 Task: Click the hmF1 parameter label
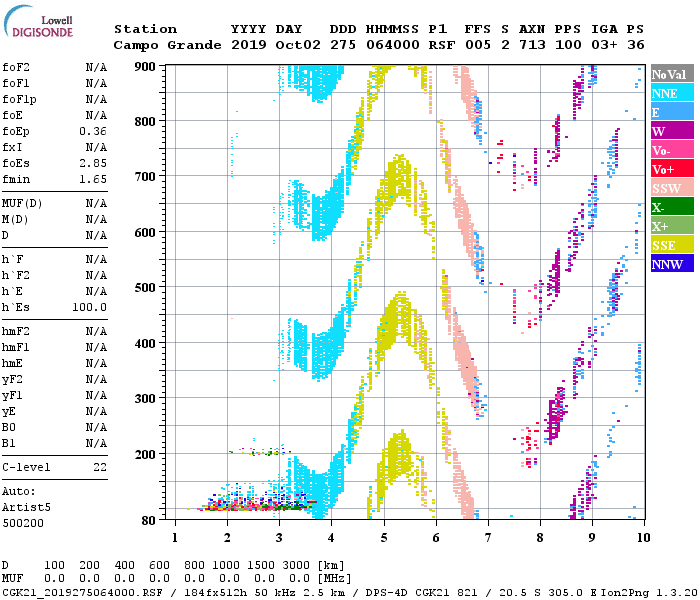pyautogui.click(x=16, y=348)
